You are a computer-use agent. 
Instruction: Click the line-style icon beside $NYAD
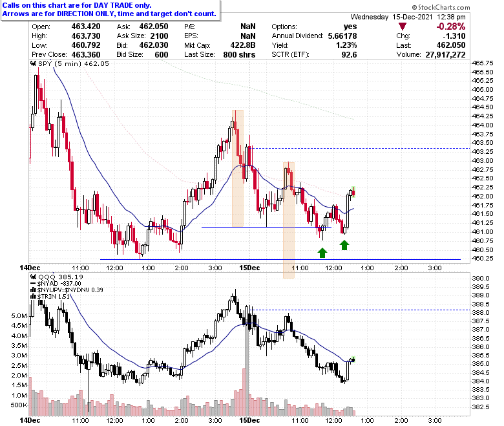pyautogui.click(x=34, y=284)
